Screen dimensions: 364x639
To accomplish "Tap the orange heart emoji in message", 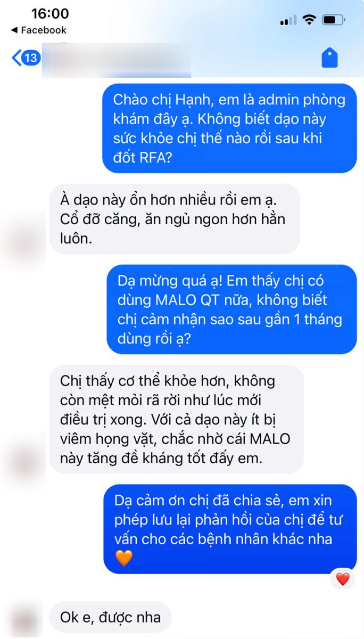I will [123, 558].
